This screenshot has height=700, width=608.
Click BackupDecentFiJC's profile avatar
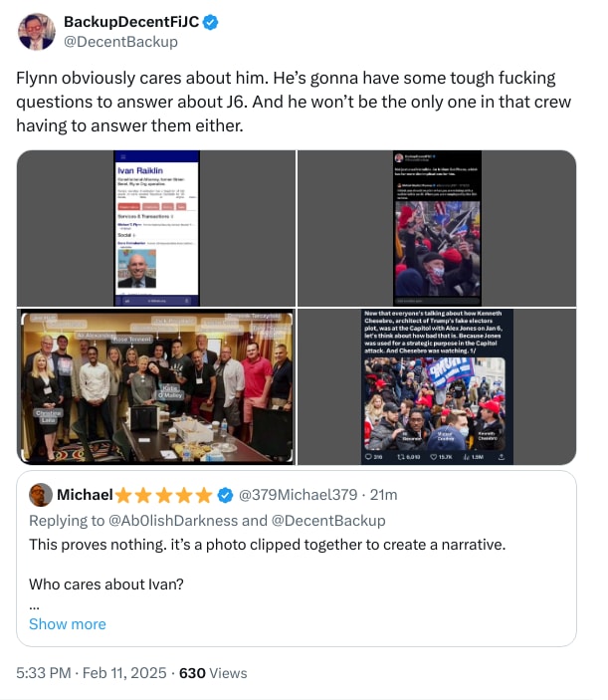[37, 32]
